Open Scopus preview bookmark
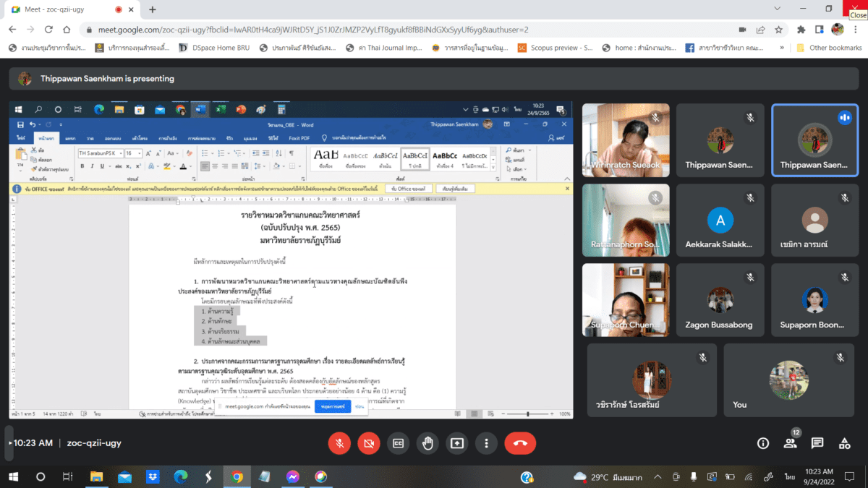 [556, 48]
